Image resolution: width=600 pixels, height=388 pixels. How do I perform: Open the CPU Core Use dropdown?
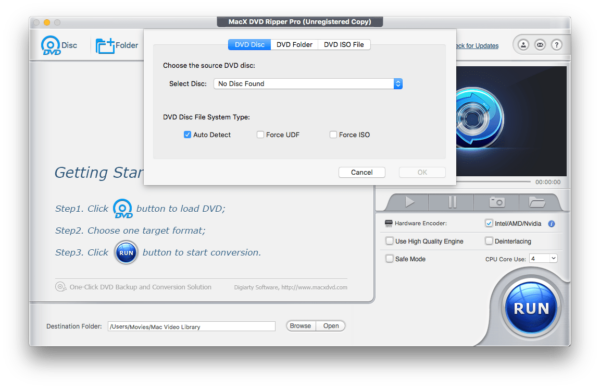click(543, 259)
